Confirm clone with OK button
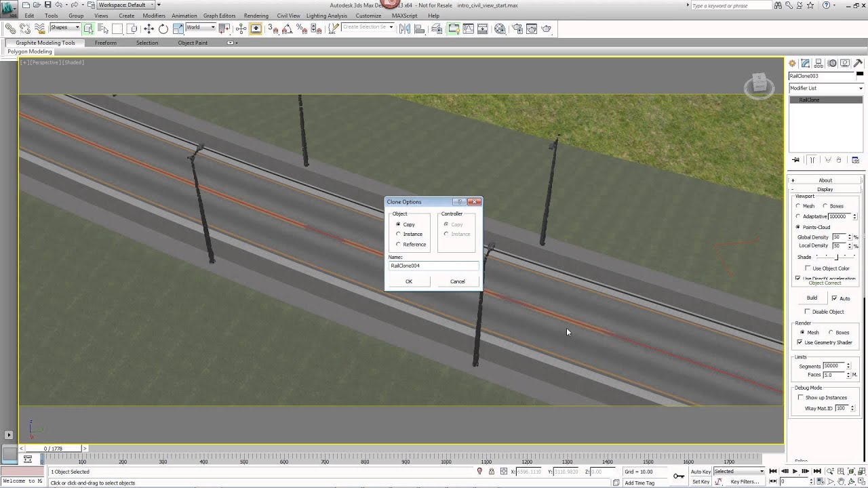 point(409,281)
